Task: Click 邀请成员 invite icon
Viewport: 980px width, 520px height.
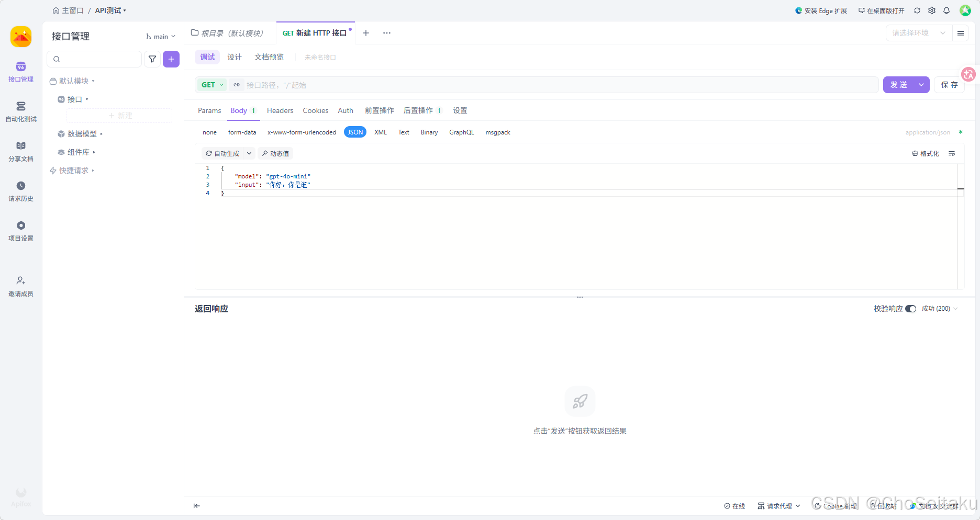Action: click(x=21, y=286)
